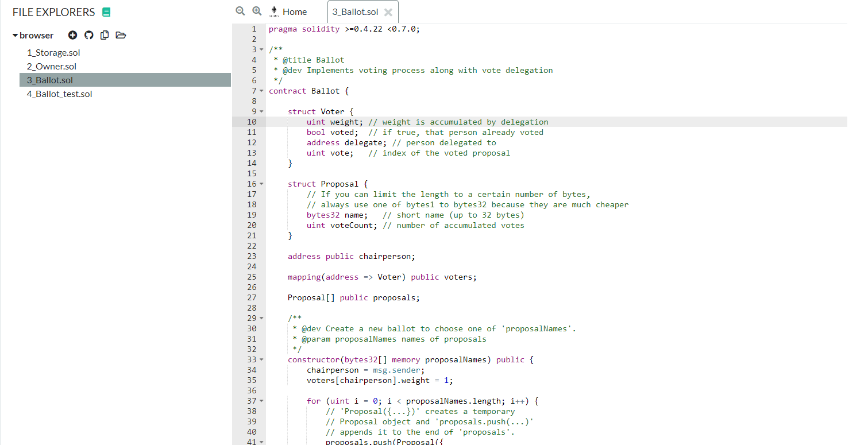Open 2_Owner.sol from the file list
The image size is (868, 445).
click(52, 67)
